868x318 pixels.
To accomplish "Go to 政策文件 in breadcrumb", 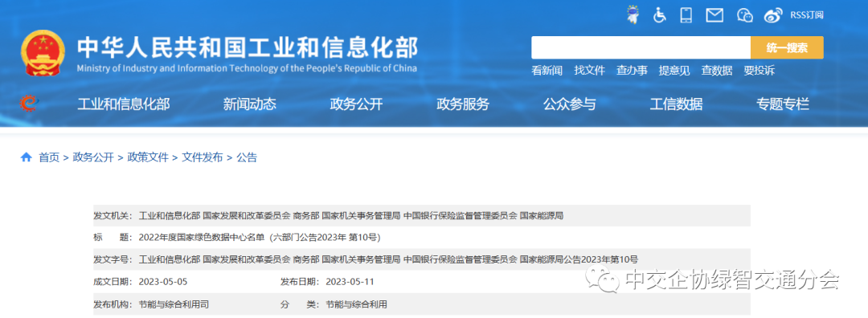I will coord(148,157).
